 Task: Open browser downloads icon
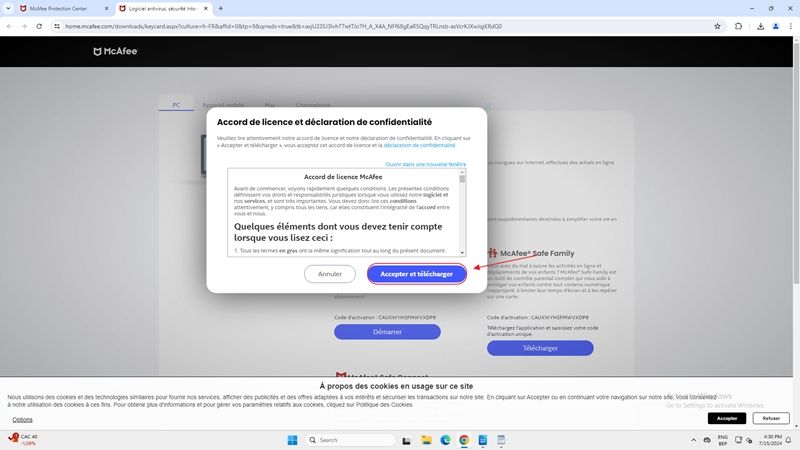(x=760, y=26)
